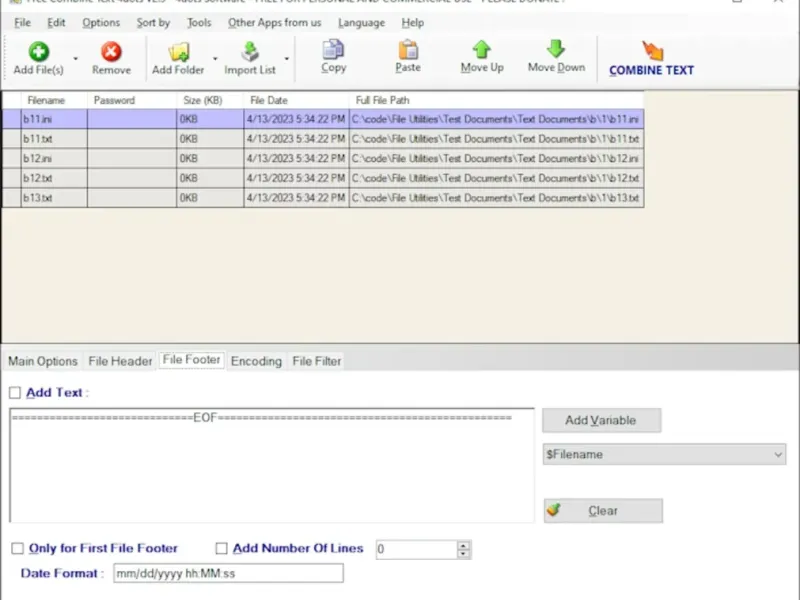Increase number of lines with up spinner
Viewport: 800px width, 600px height.
pos(463,545)
